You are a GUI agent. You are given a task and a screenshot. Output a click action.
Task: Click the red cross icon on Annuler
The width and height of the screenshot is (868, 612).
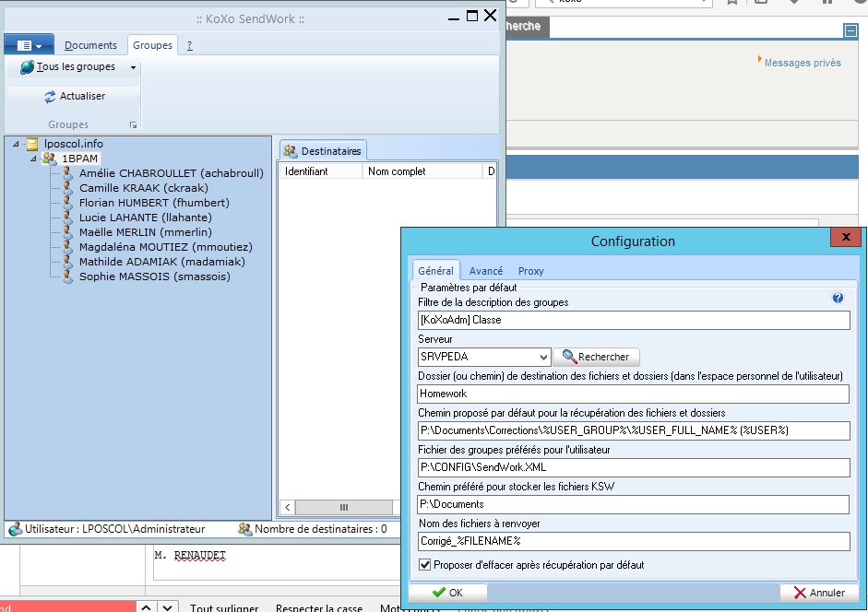[800, 593]
